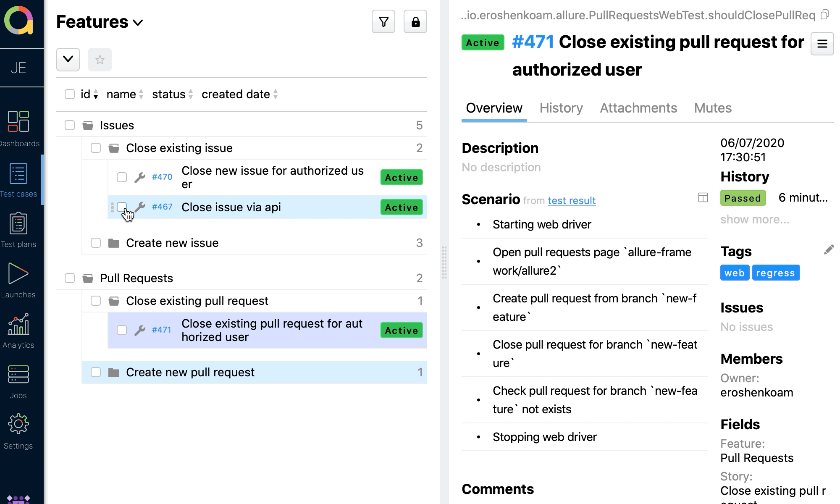
Task: Switch to the Attachments tab
Action: (638, 108)
